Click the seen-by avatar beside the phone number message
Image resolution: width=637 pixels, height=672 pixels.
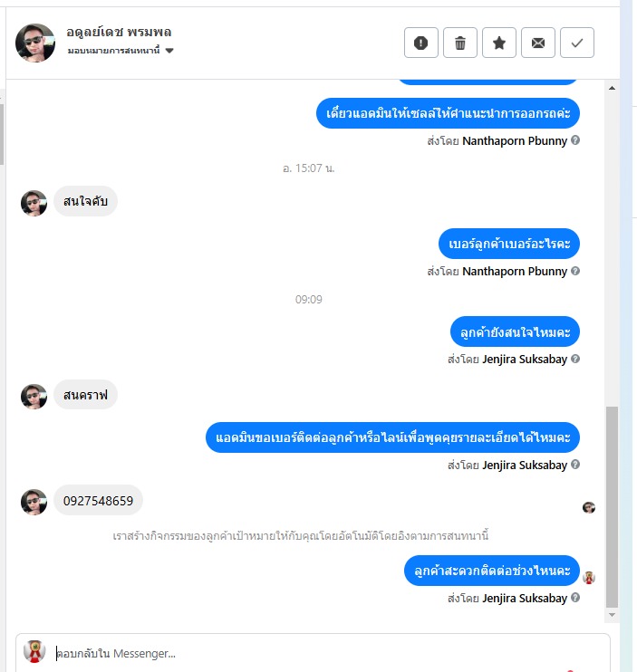coord(589,507)
